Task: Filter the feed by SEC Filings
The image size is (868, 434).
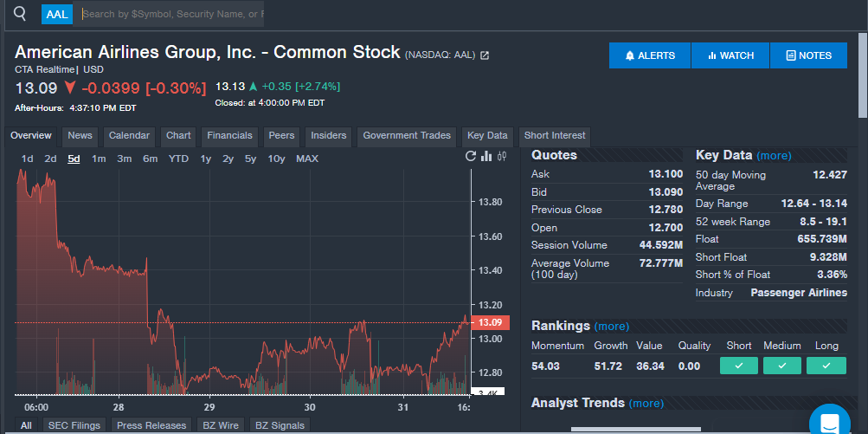Action: coord(74,425)
